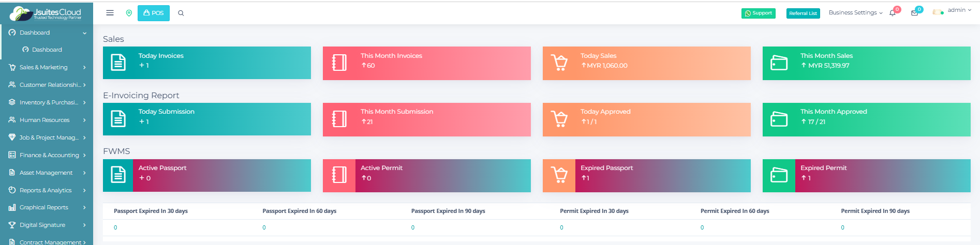Click the hamburger menu icon
The width and height of the screenshot is (980, 245).
tap(110, 13)
